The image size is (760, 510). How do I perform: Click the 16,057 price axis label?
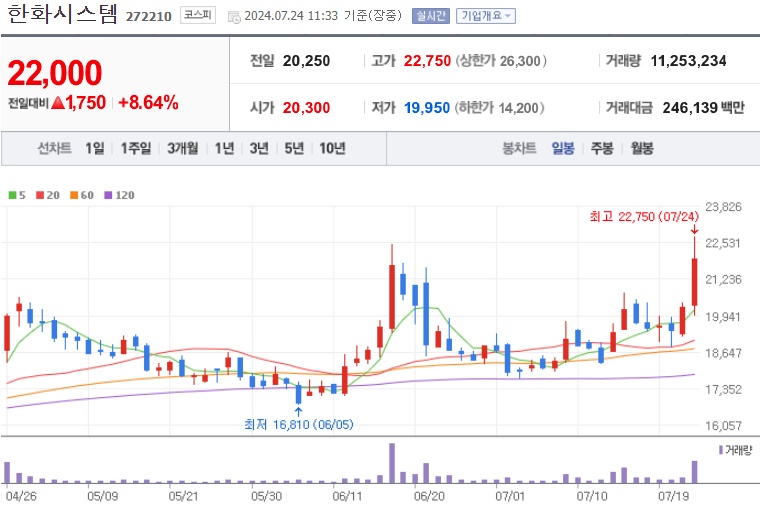[723, 426]
